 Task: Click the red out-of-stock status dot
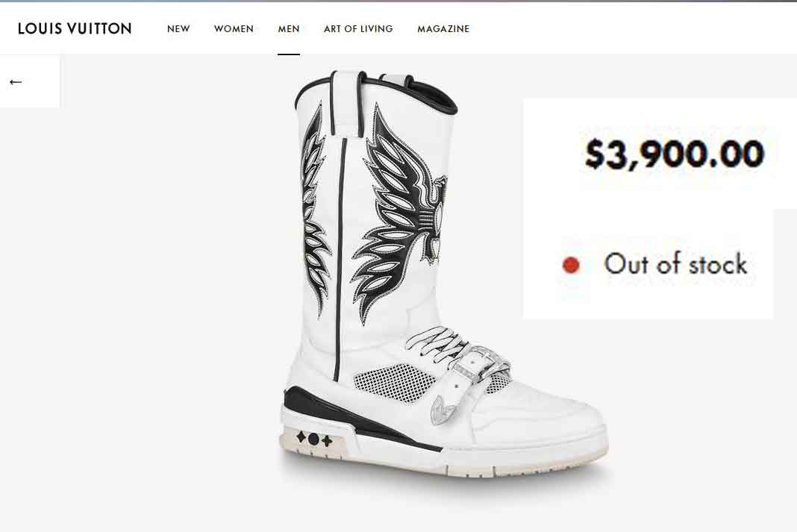point(571,265)
